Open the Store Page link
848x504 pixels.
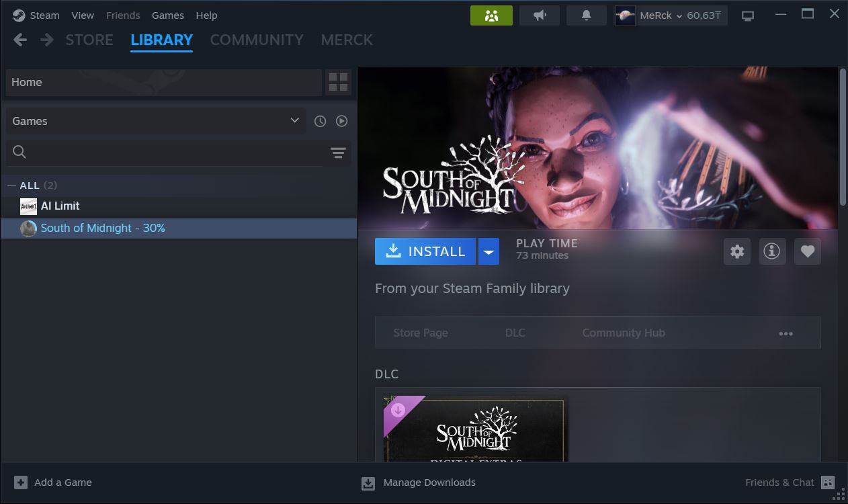click(421, 333)
